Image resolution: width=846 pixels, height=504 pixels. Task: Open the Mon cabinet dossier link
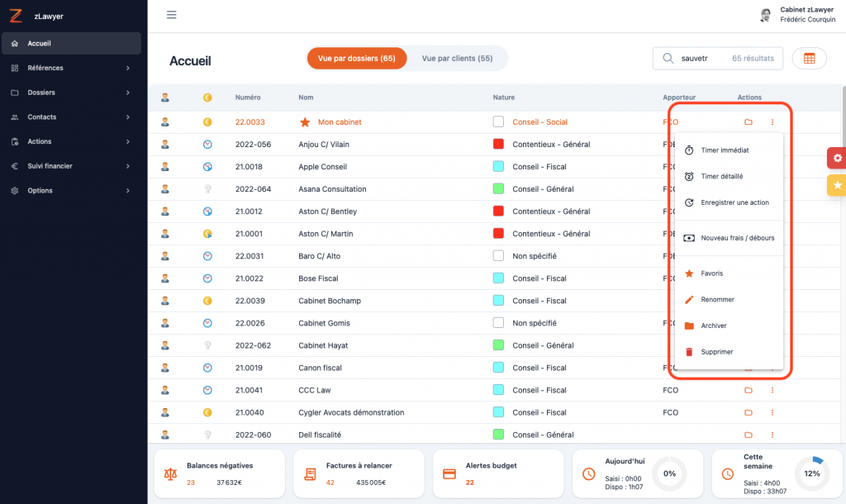pyautogui.click(x=340, y=122)
